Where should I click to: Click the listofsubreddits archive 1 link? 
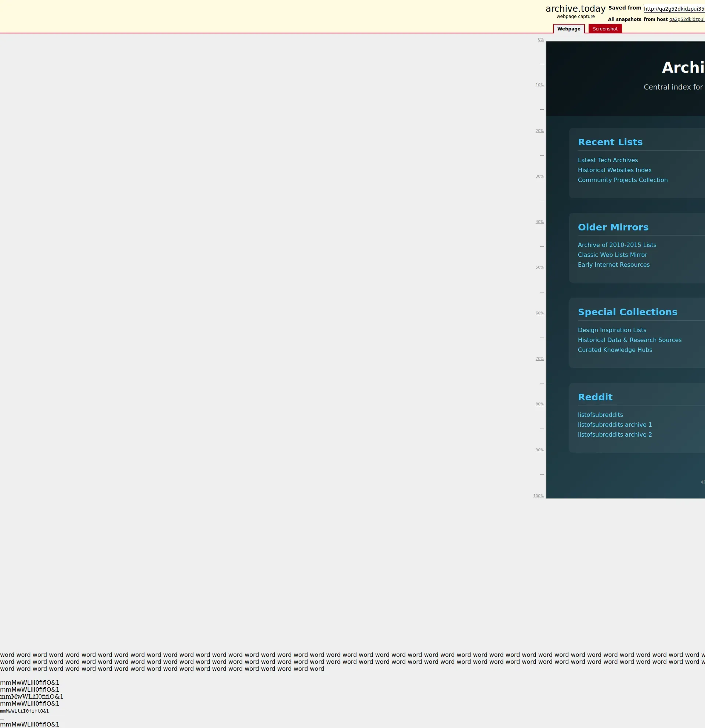(x=615, y=425)
